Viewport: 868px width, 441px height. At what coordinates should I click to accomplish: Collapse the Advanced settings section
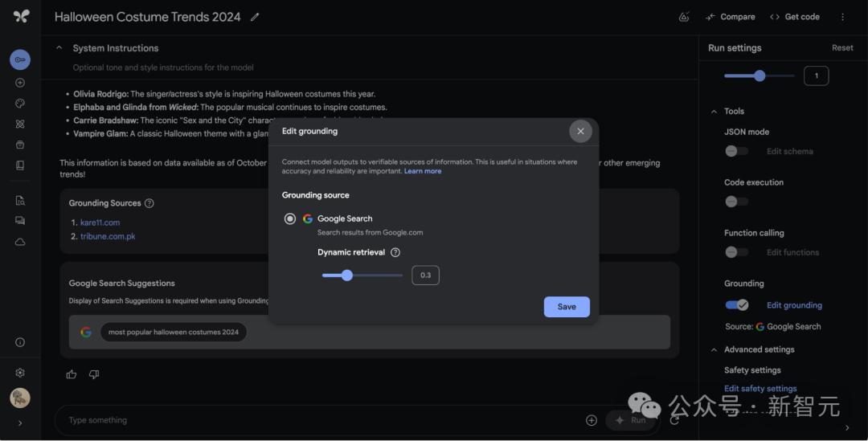(713, 350)
